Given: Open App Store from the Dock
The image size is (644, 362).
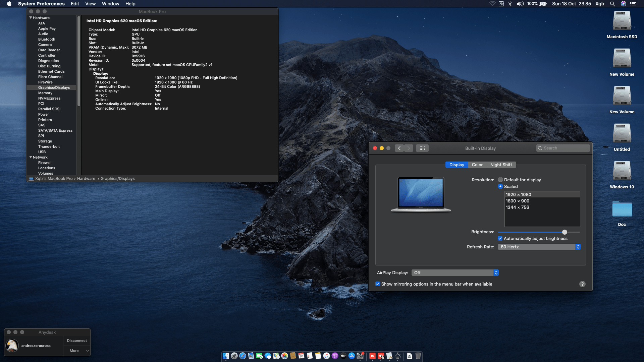Looking at the screenshot, I should 351,356.
